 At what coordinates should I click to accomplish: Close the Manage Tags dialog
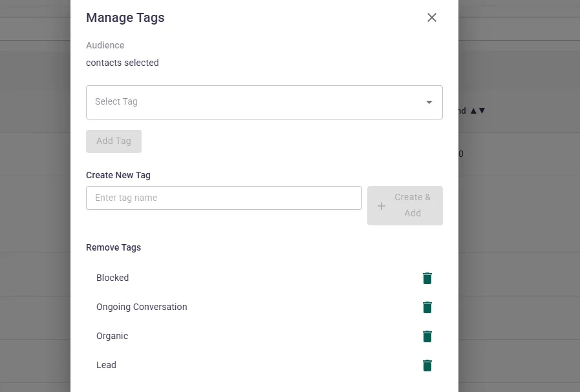point(432,17)
